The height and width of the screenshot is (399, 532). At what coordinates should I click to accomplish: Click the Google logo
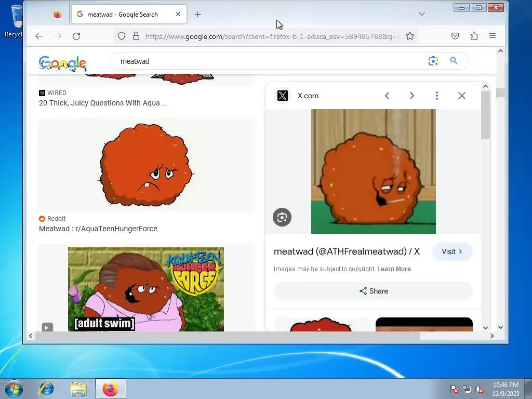[x=62, y=63]
